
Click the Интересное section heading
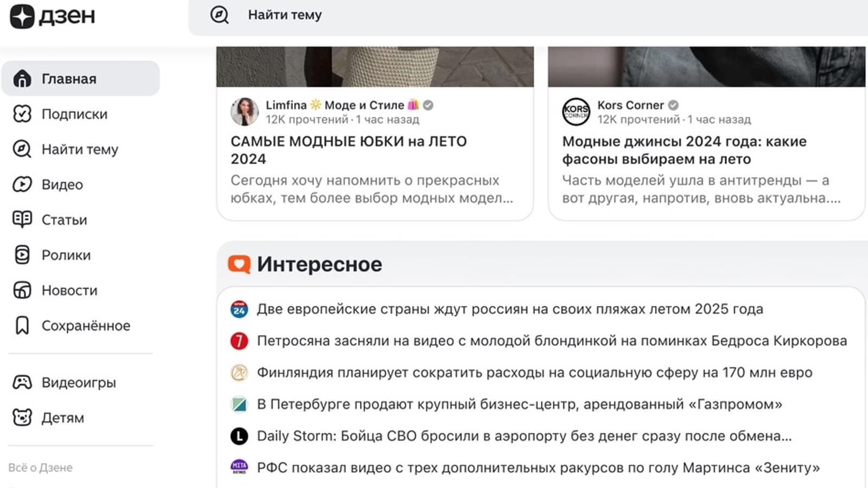pos(320,265)
